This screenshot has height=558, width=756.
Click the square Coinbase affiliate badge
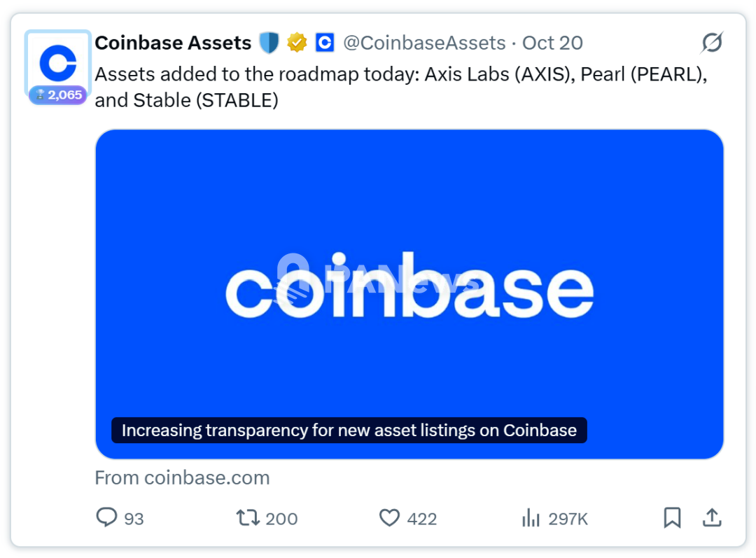tap(325, 43)
